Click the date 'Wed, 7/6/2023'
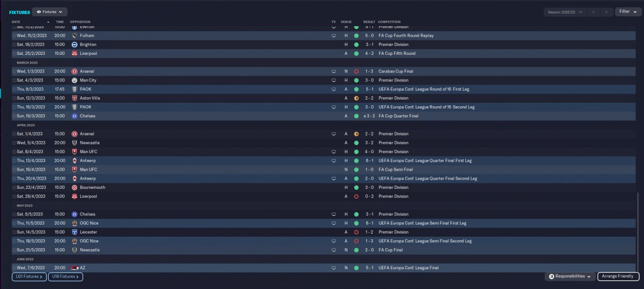644x289 pixels. coord(31,268)
